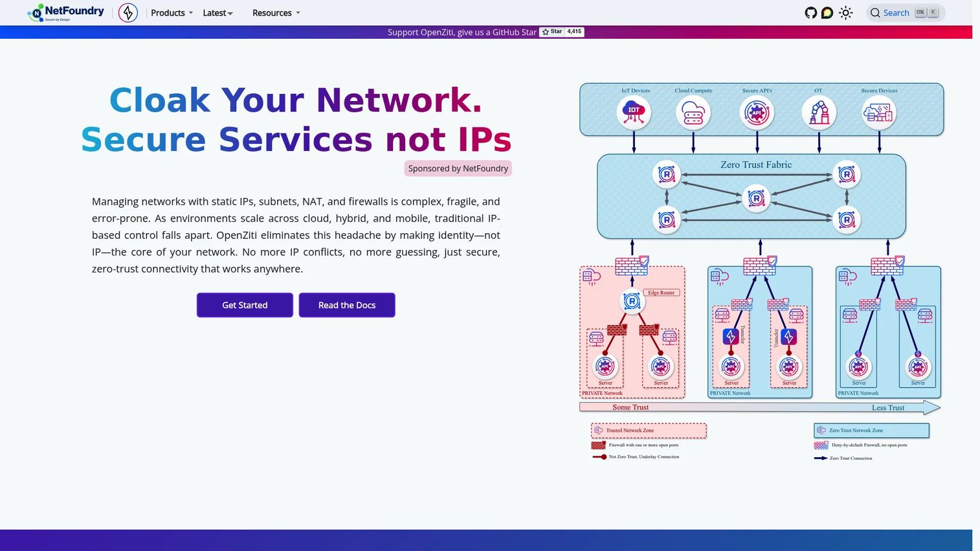Click the Cloak Your Network headline
This screenshot has height=551, width=980.
coord(296,100)
